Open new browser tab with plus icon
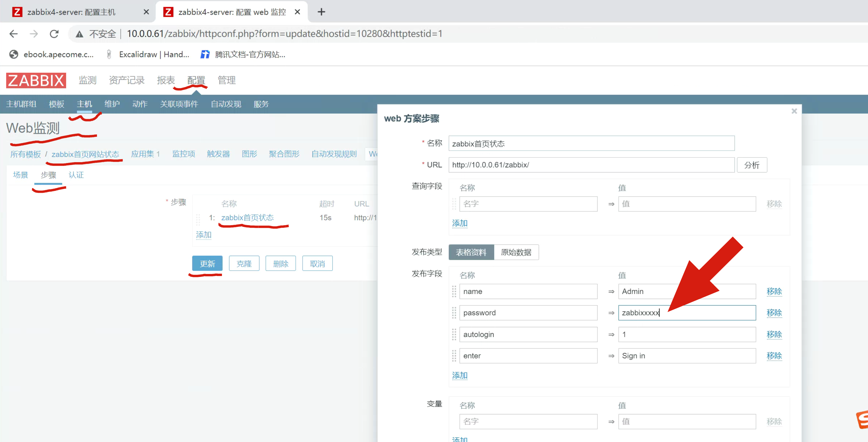 (x=321, y=12)
